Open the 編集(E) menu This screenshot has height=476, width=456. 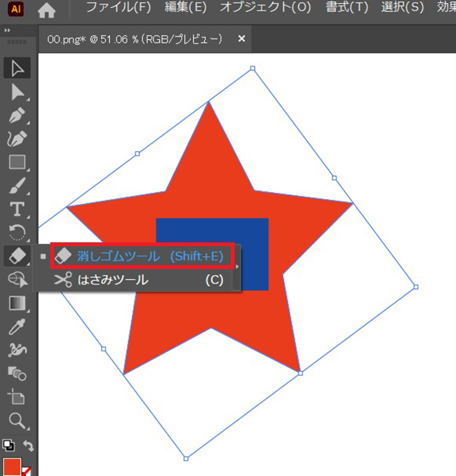coord(186,7)
